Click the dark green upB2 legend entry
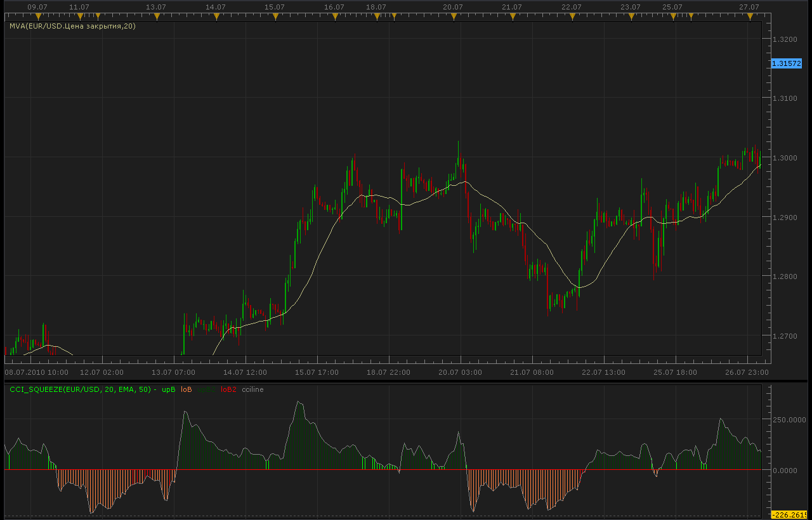Screen dimensions: 812x520 point(207,389)
